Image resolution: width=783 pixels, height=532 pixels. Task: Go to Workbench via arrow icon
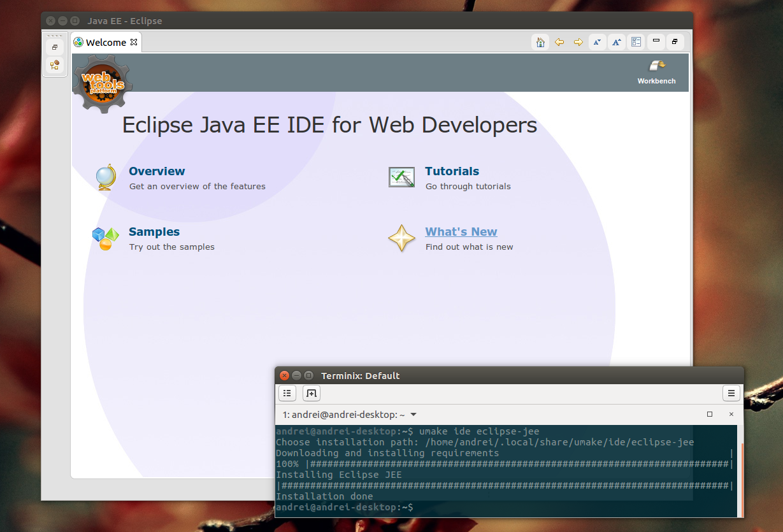click(657, 66)
